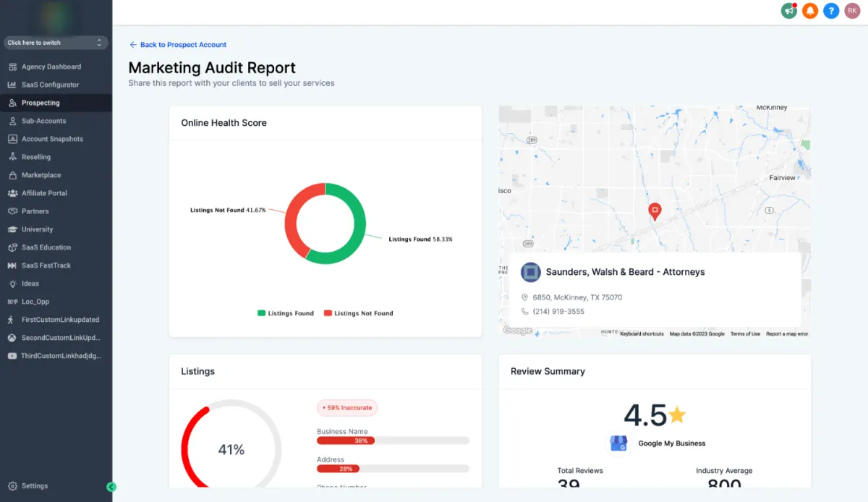Image resolution: width=868 pixels, height=502 pixels.
Task: Open the Terms of Use map link
Action: tap(745, 333)
